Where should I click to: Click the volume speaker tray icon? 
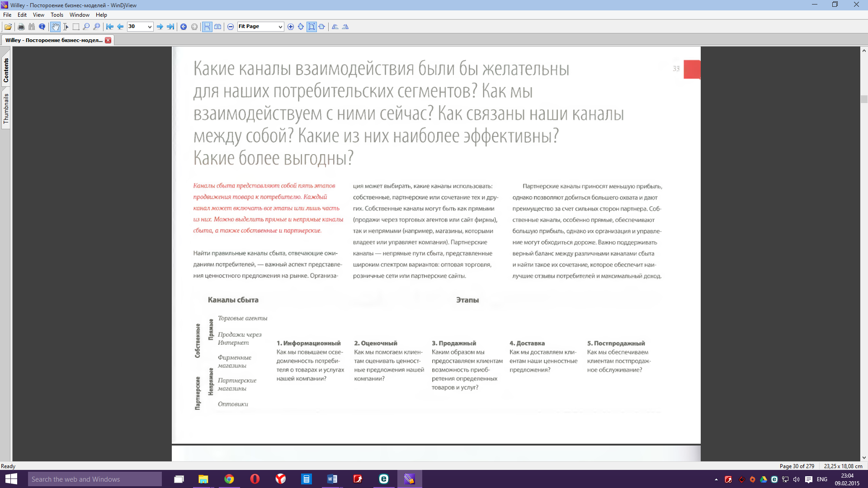pyautogui.click(x=797, y=479)
